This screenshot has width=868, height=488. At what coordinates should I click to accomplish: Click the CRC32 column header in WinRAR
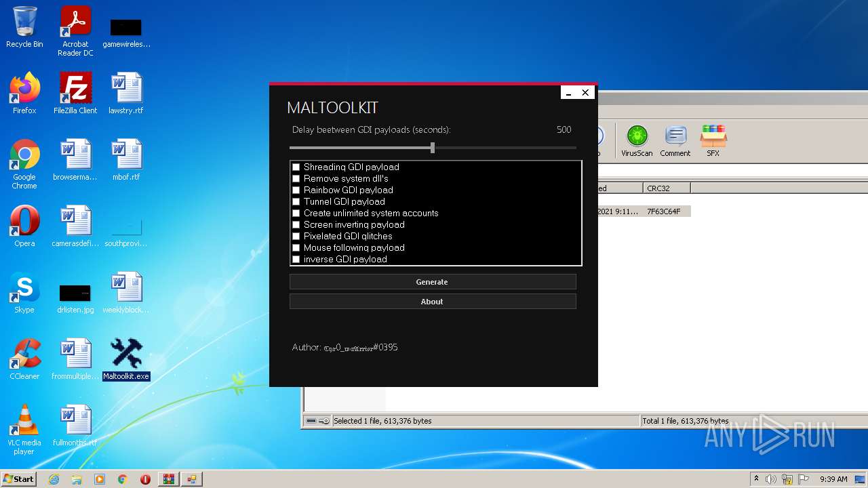[x=667, y=188]
